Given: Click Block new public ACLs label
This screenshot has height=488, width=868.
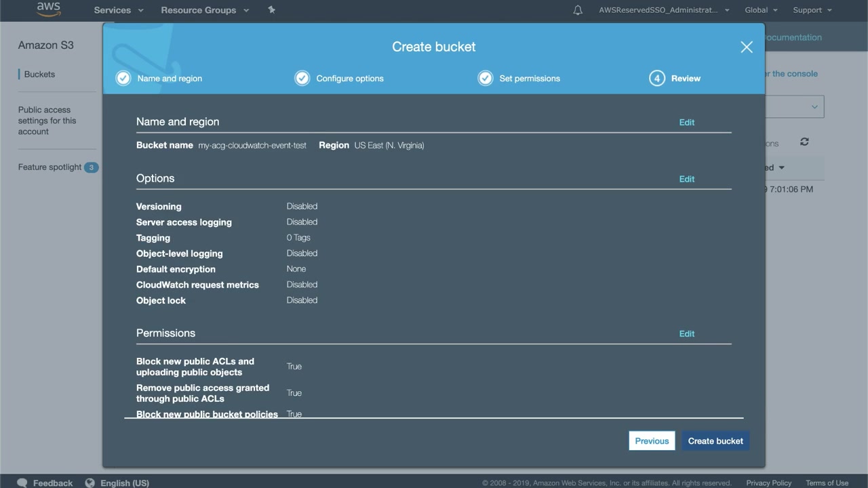Looking at the screenshot, I should point(195,367).
